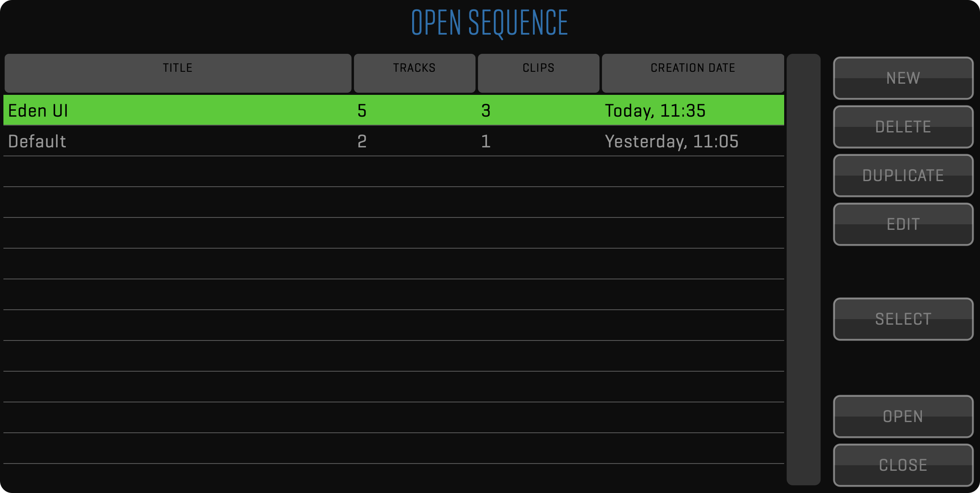Screen dimensions: 980x493
Task: Click the vertical scrollbar track
Action: [803, 269]
